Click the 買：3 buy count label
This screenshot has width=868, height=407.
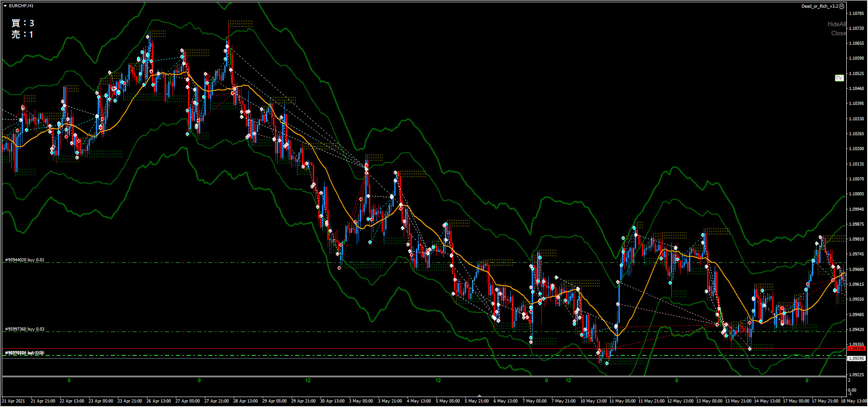(23, 23)
